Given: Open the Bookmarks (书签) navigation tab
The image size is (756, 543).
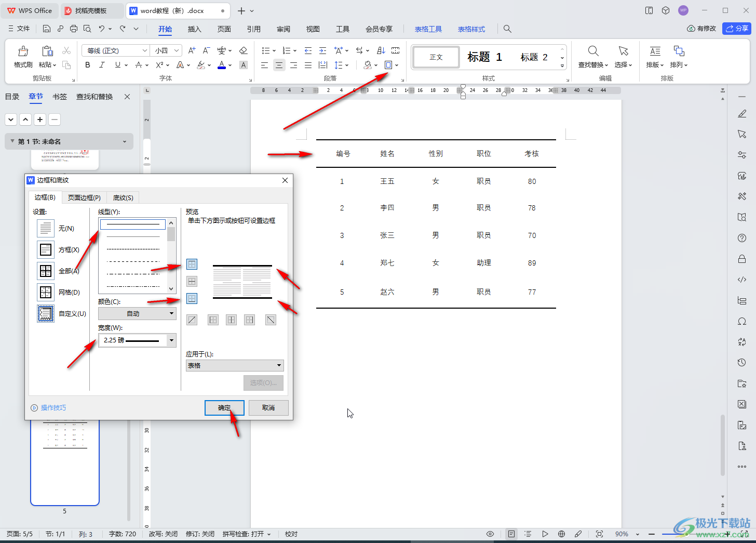Looking at the screenshot, I should 60,97.
